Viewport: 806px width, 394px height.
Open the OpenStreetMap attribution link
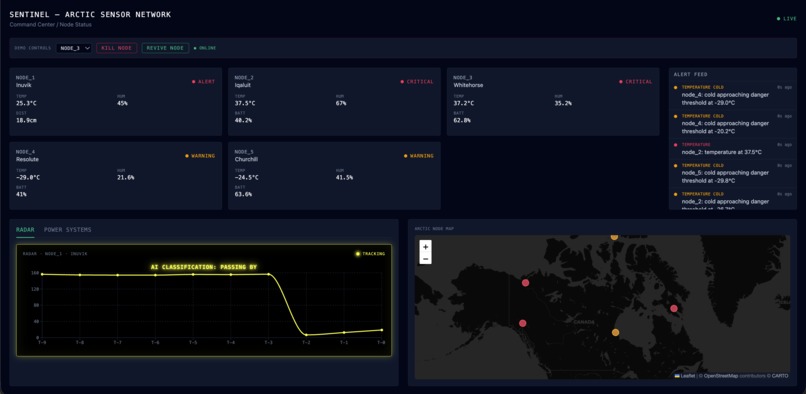point(721,375)
